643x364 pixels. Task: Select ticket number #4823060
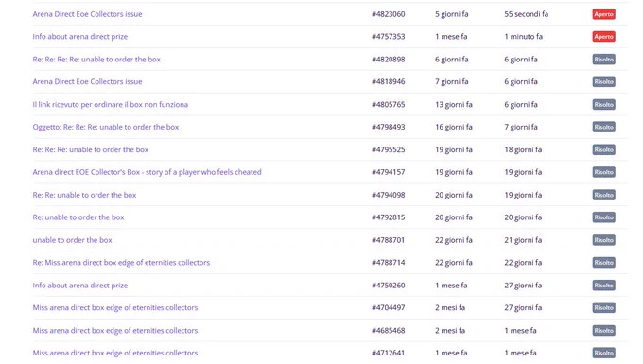(389, 14)
